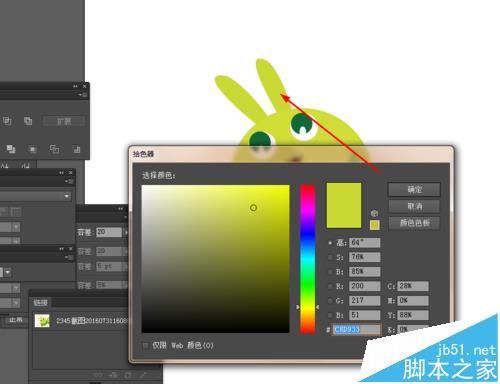The height and width of the screenshot is (384, 500).
Task: Click the saturation field showing 76%
Action: point(364,257)
